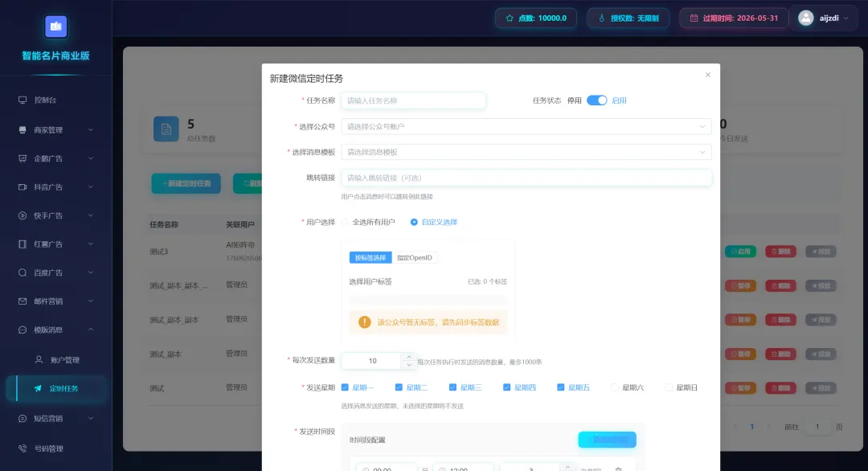868x471 pixels.
Task: Click the 跳转链接 input field
Action: click(x=526, y=178)
